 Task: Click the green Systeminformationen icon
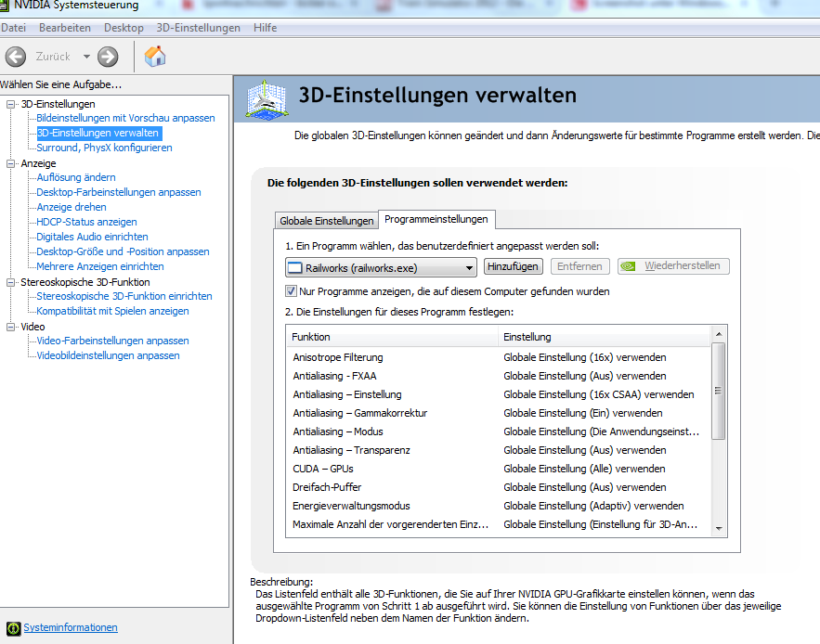tap(13, 628)
